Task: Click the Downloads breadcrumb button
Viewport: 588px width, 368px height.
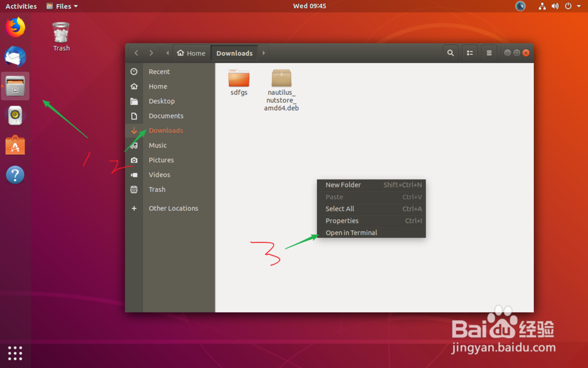Action: coord(235,53)
